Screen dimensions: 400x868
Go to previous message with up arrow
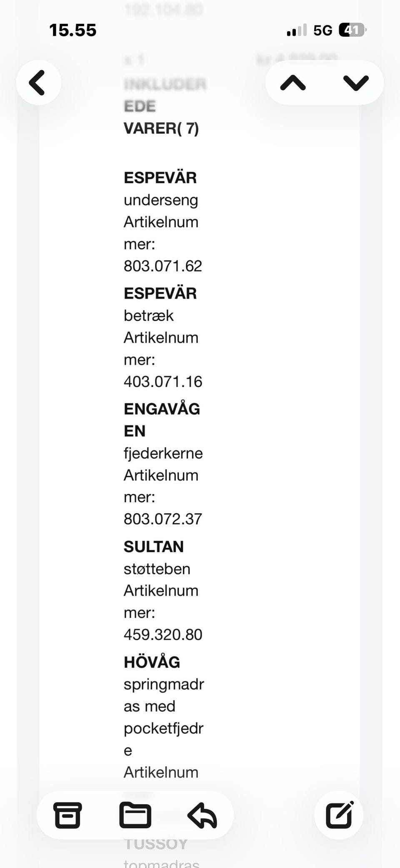293,83
